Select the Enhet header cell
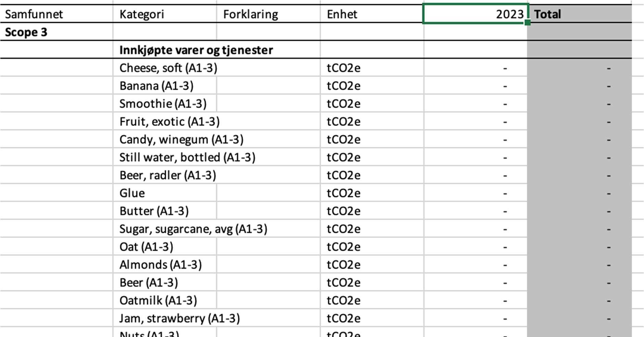Viewport: 644px width, 337px height. (x=372, y=14)
